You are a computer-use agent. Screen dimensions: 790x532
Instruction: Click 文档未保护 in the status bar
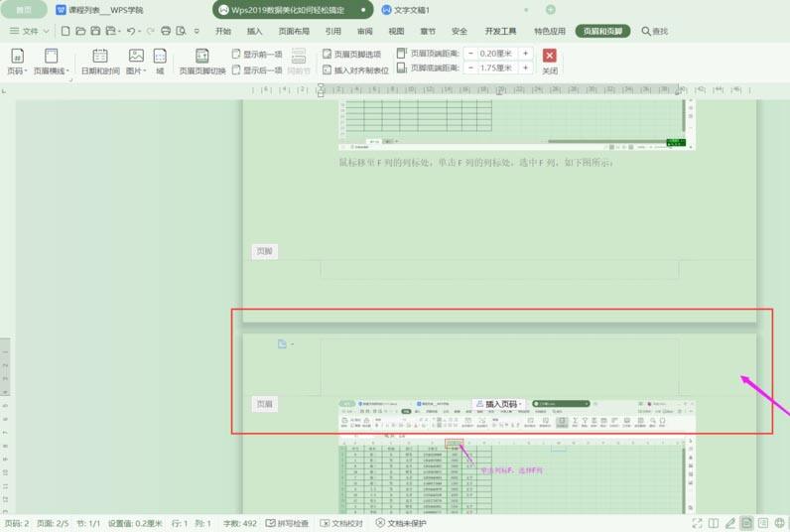point(401,523)
